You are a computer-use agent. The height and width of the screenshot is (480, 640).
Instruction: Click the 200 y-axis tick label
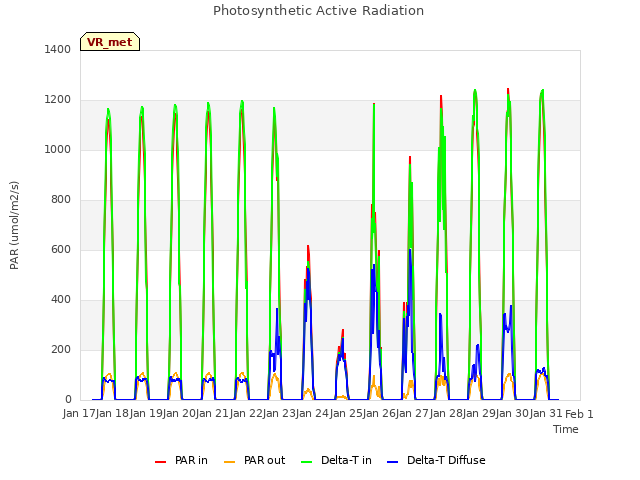click(61, 349)
